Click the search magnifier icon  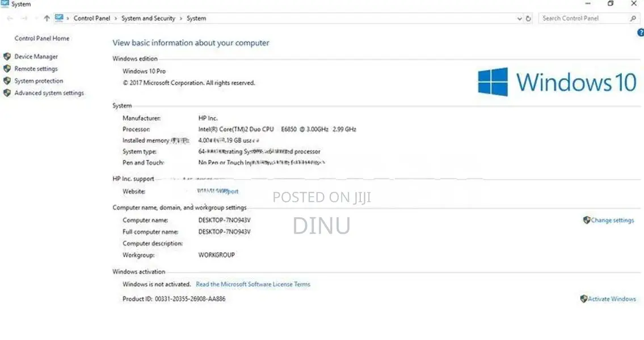633,19
